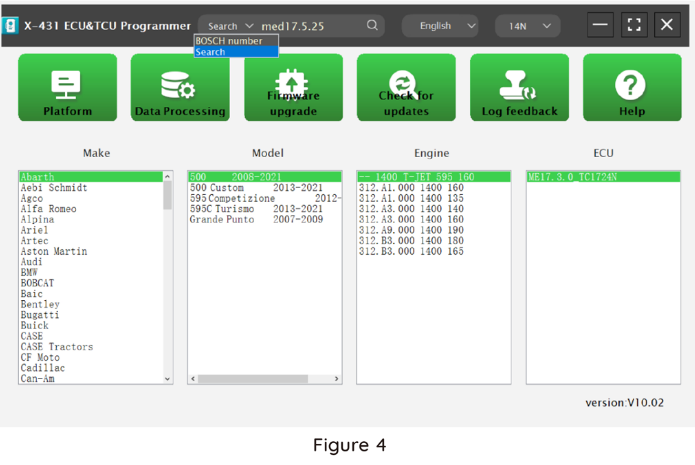Open Data Processing
Viewport: 695px width, 465px height.
(180, 87)
